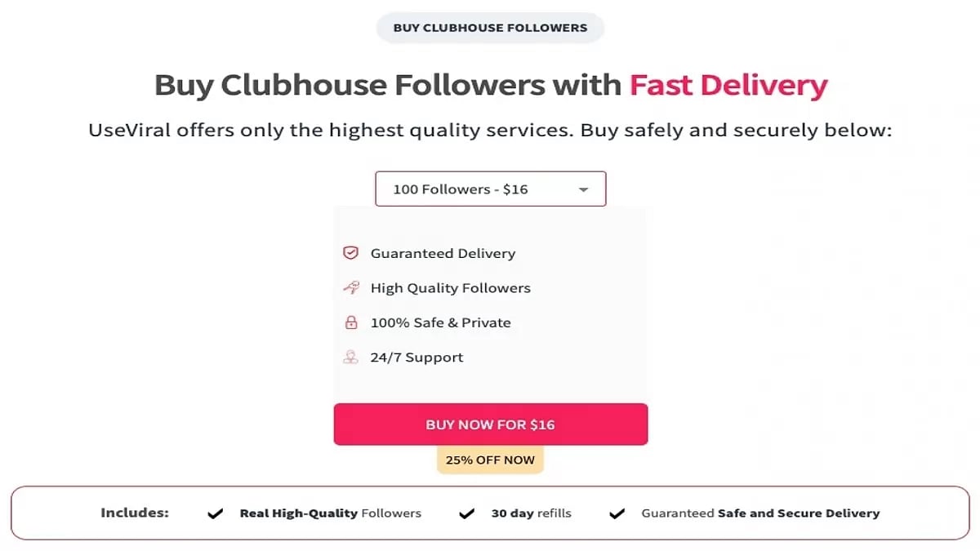The height and width of the screenshot is (551, 980).
Task: Click the checkmark next to 30 day refills
Action: [466, 513]
